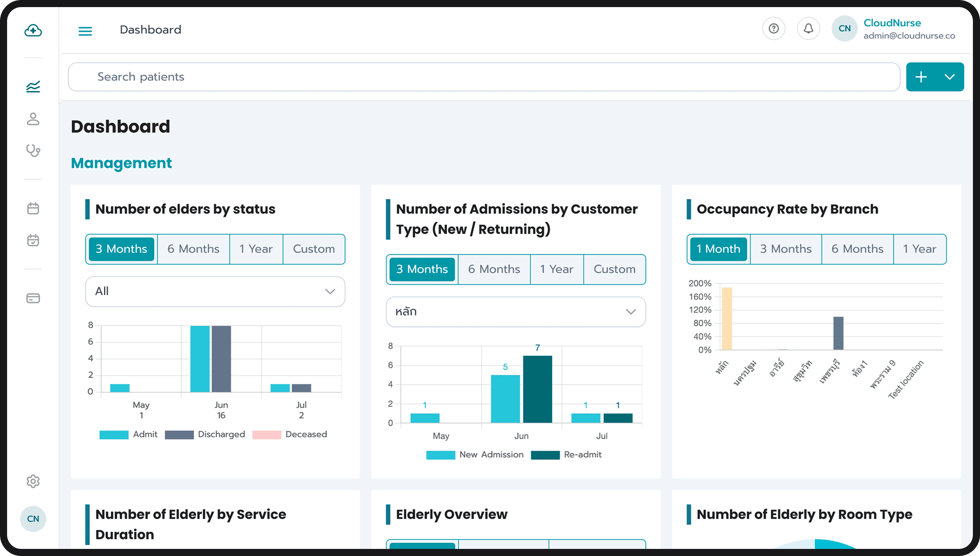The height and width of the screenshot is (556, 980).
Task: Select 6 Months in elders by status
Action: tap(194, 249)
